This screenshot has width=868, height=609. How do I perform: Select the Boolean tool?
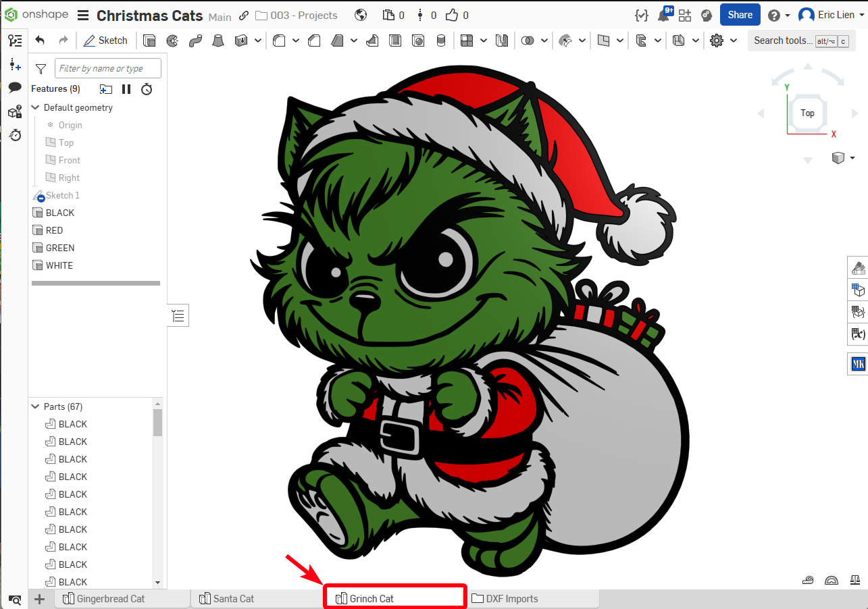tap(528, 41)
